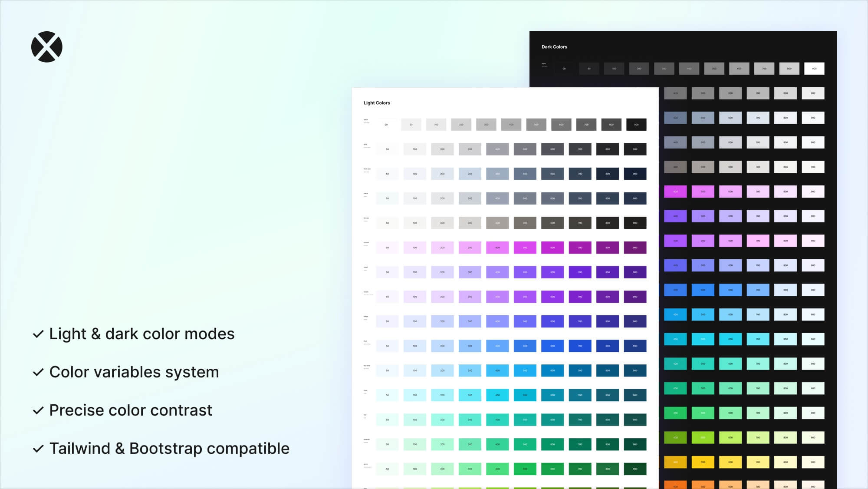Select sky blue 500 swatch in Light Colors
The height and width of the screenshot is (489, 868).
(x=525, y=370)
